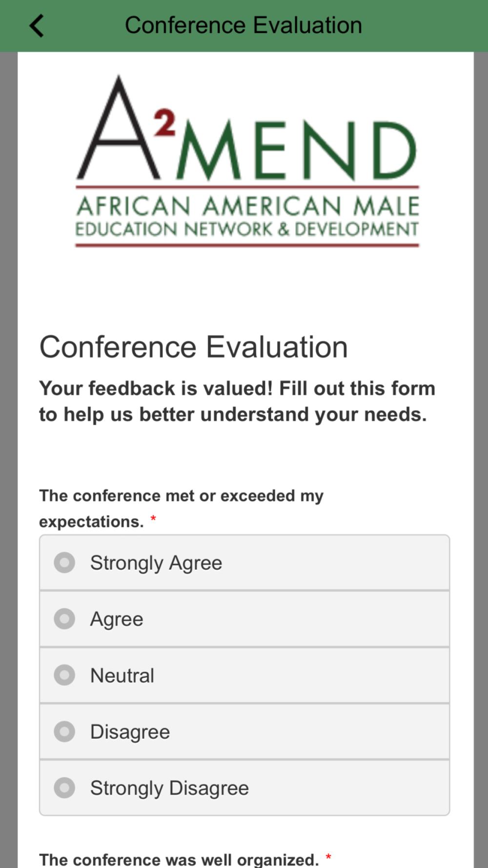488x868 pixels.
Task: Click "The conference was well organized" question
Action: pos(179,859)
